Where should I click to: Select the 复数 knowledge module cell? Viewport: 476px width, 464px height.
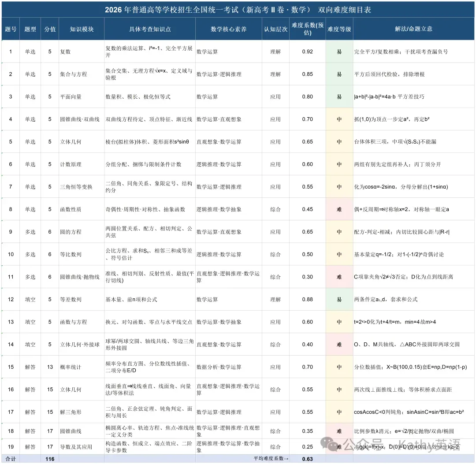coord(82,52)
